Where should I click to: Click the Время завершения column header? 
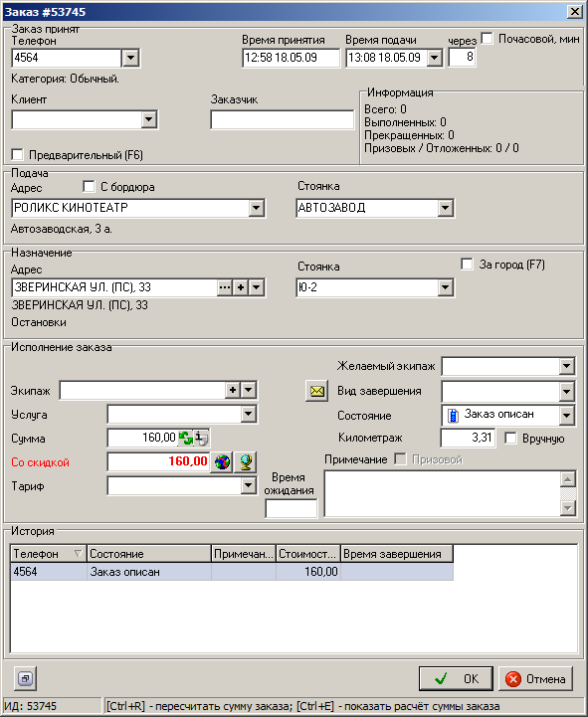tap(397, 554)
